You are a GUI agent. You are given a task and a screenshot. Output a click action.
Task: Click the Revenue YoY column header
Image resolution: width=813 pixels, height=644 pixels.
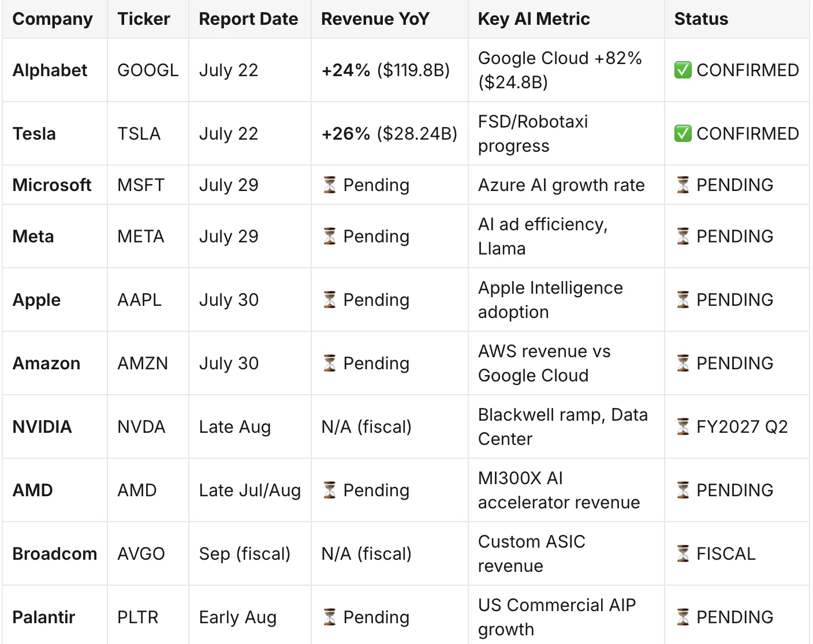point(375,19)
